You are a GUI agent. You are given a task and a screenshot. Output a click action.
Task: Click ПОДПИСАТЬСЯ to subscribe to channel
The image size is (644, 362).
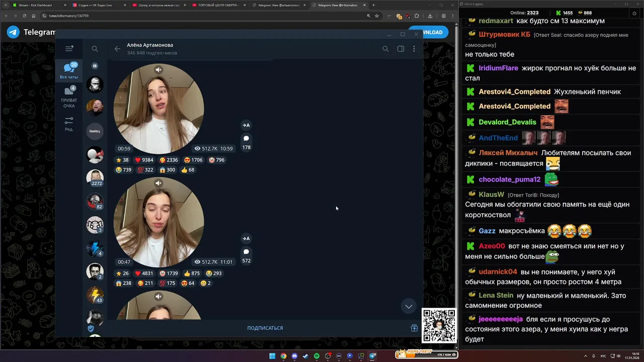tap(265, 328)
